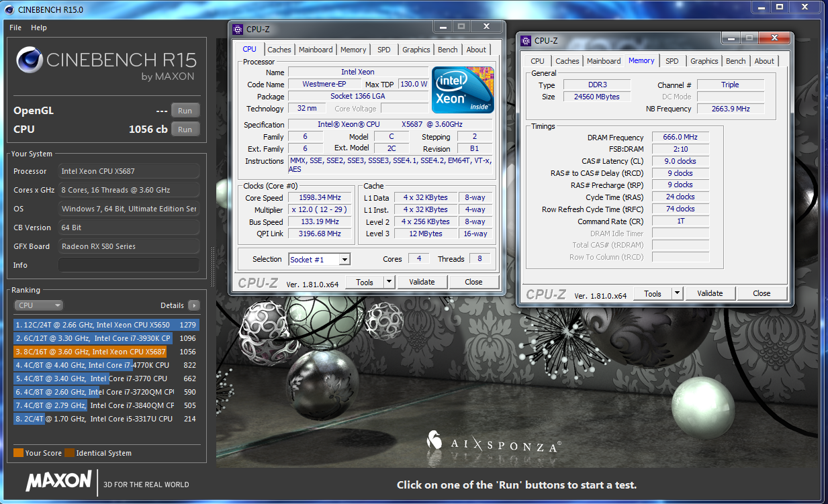Viewport: 828px width, 504px height.
Task: Click the Level 3 cache value 12 MBytes
Action: (x=426, y=234)
